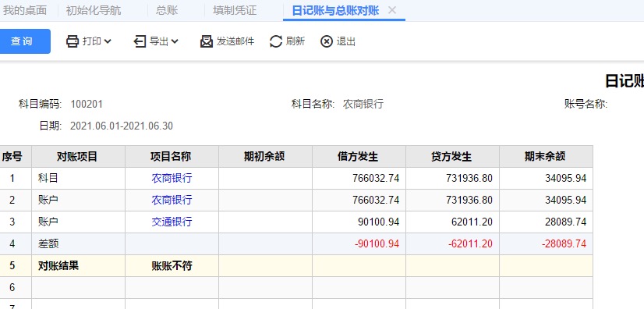Click row number 6

(12, 287)
